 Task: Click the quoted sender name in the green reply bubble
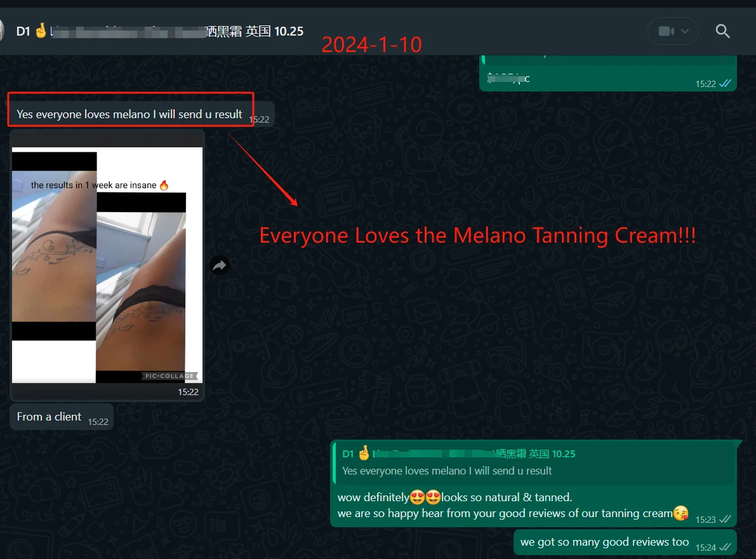458,454
